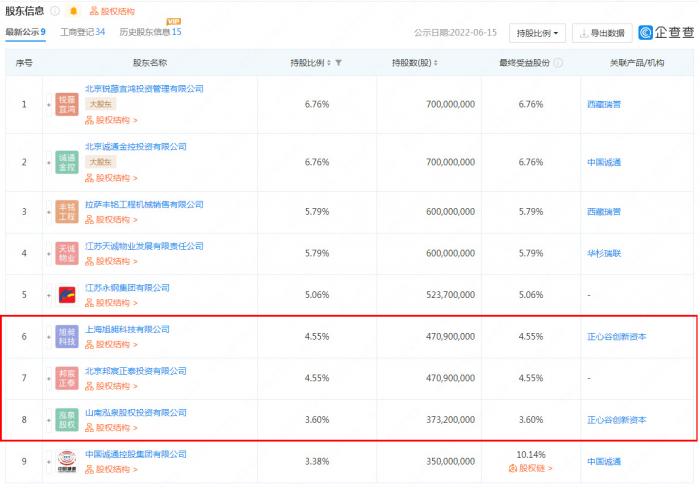Open 江苏天诚物业发展有限责任公司 link
Image resolution: width=700 pixels, height=488 pixels.
(144, 246)
